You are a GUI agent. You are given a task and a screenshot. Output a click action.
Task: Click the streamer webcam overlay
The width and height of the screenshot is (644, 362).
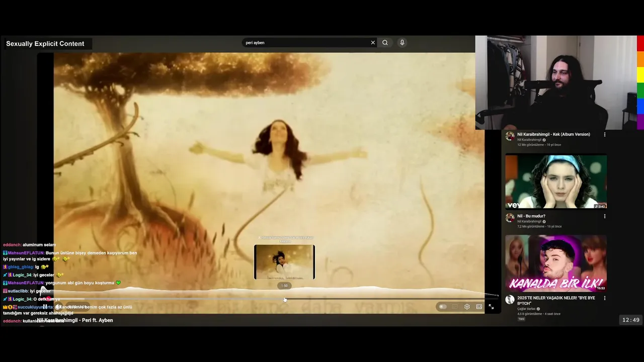coord(556,82)
